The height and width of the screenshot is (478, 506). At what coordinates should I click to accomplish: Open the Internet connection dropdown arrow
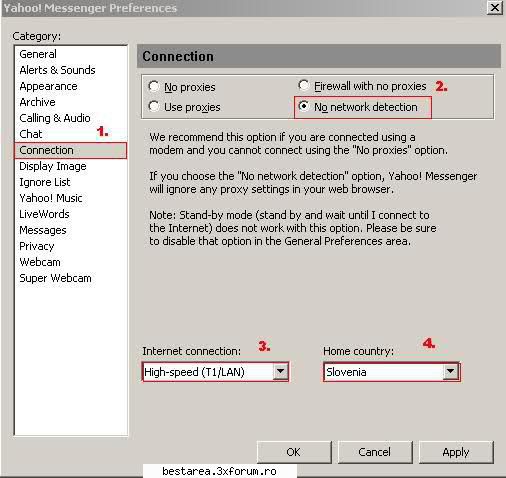pos(280,371)
